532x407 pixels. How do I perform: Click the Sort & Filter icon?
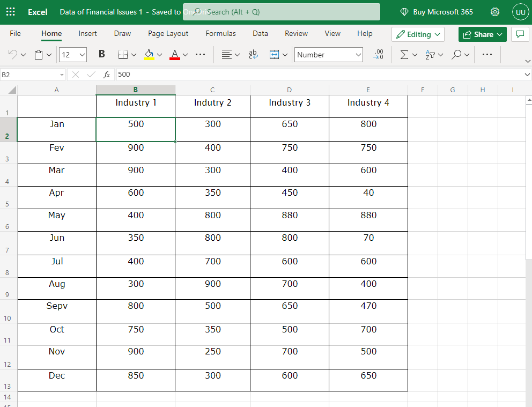[x=430, y=54]
